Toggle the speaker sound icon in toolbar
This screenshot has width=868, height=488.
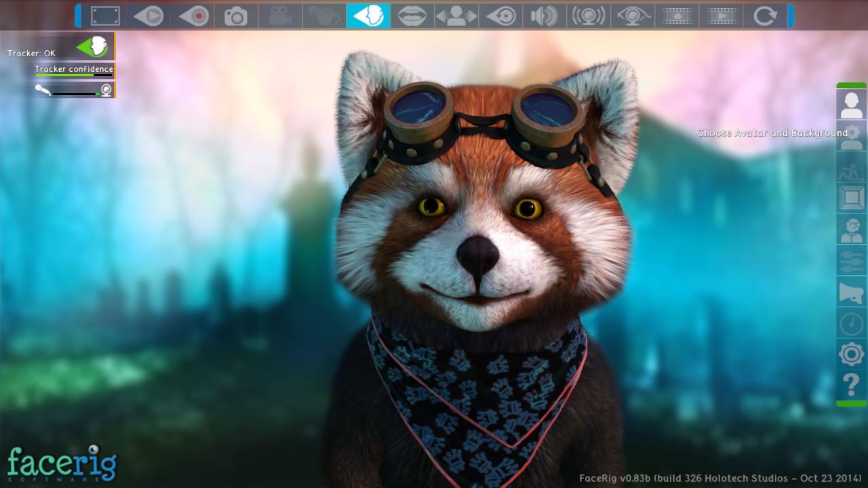coord(545,16)
